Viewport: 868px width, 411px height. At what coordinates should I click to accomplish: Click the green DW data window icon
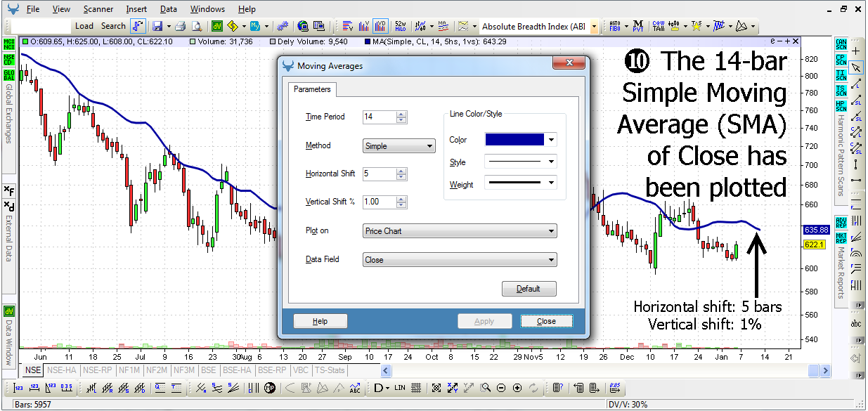click(x=217, y=26)
